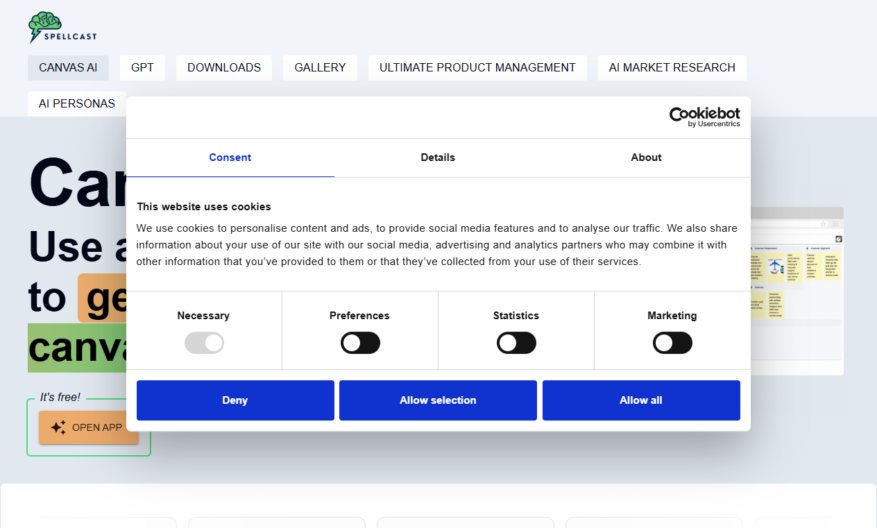Click the 'This website uses cookies' heading
This screenshot has height=528, width=877.
tap(204, 207)
